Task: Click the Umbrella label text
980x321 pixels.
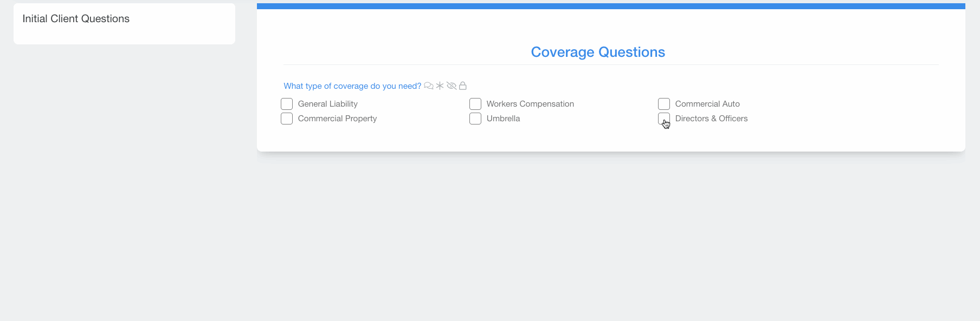Action: click(503, 119)
